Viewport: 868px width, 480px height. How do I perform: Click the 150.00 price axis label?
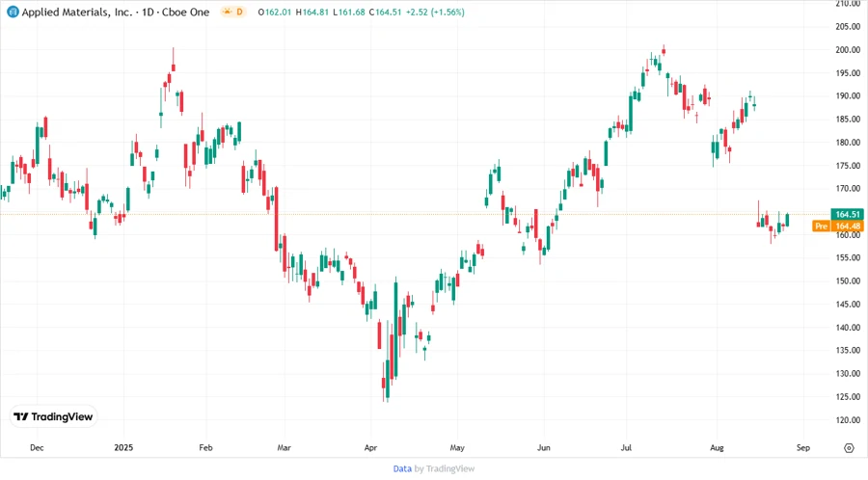tap(848, 280)
